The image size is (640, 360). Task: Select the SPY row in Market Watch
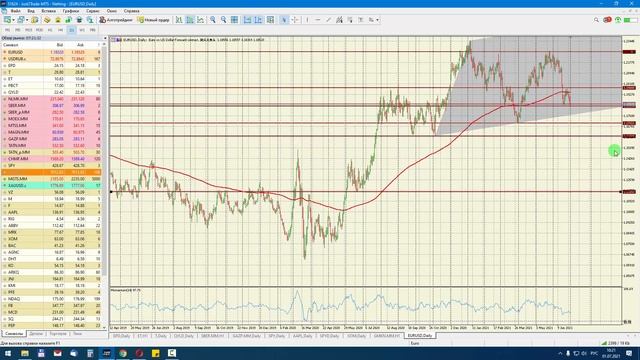pyautogui.click(x=52, y=166)
